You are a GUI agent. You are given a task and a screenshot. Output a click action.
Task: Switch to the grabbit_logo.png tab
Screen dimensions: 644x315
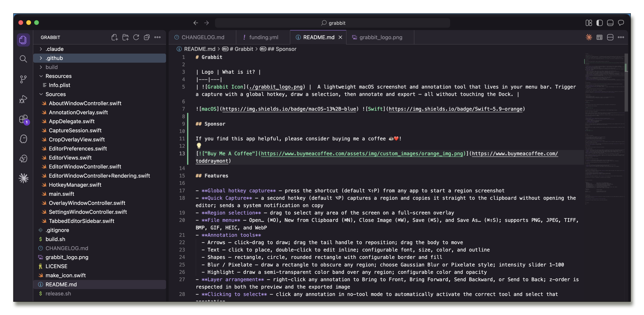point(381,37)
